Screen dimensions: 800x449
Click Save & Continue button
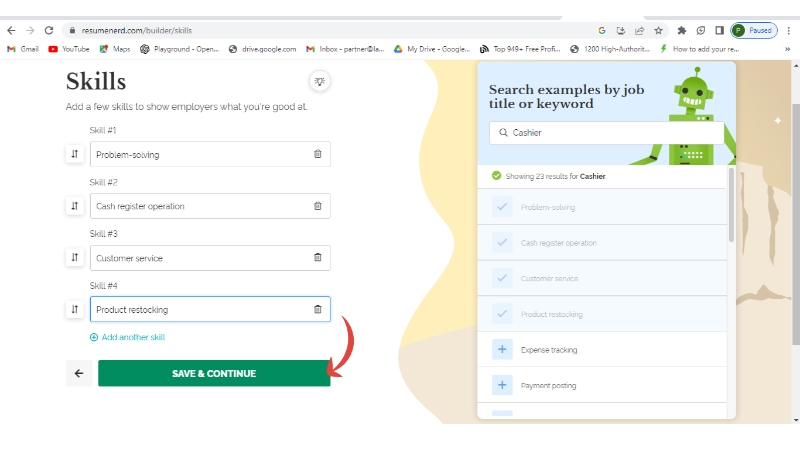pos(214,373)
